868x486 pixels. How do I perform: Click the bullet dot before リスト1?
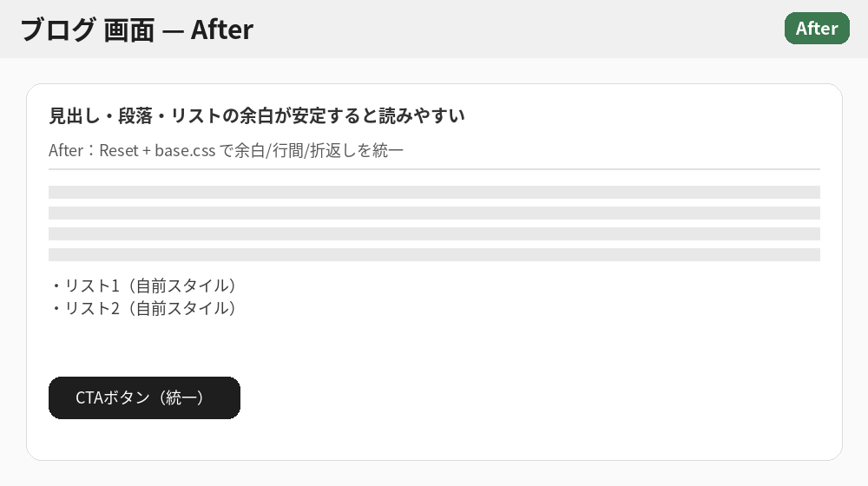[x=56, y=286]
